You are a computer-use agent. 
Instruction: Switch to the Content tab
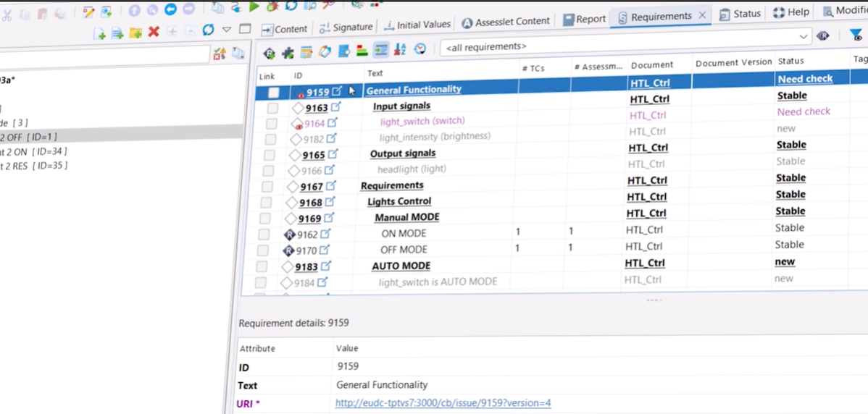(284, 29)
